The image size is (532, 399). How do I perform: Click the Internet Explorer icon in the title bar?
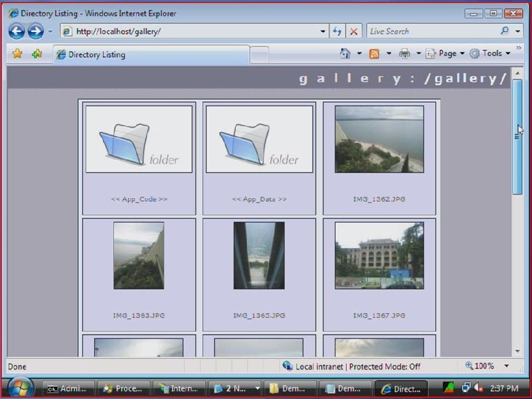coord(13,13)
